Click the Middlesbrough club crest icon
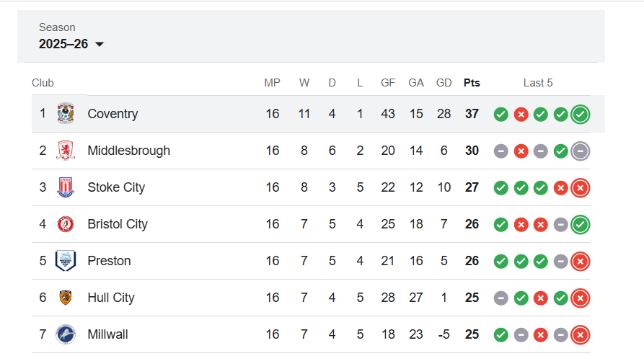Viewport: 644px width, 356px height. click(66, 151)
